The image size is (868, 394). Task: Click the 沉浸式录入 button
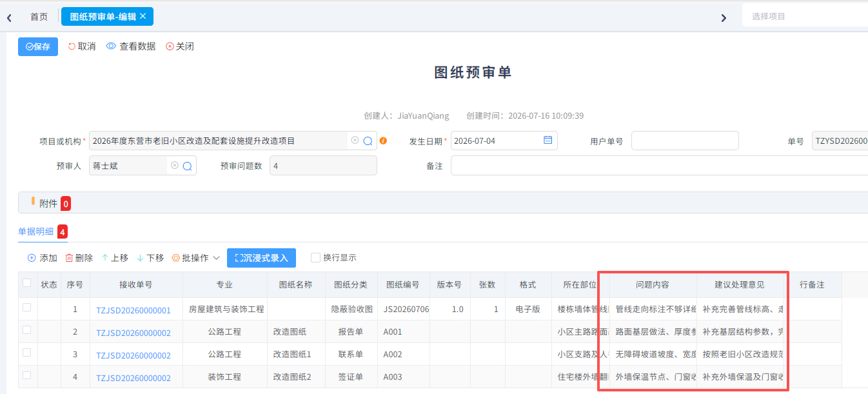(261, 257)
